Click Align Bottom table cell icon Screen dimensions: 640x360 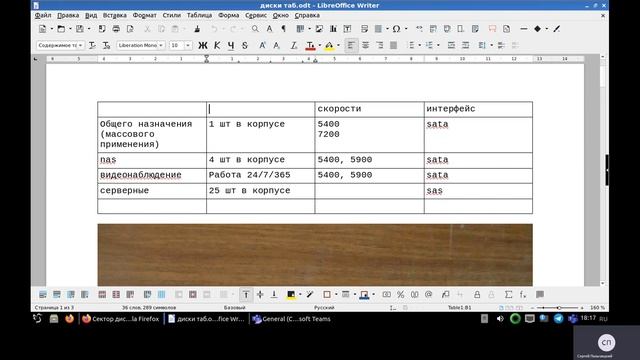tap(274, 294)
